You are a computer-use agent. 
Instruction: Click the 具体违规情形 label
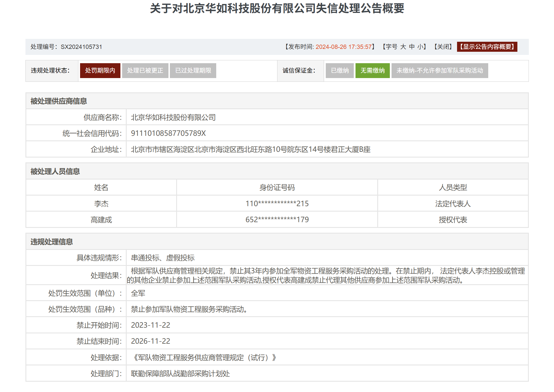[99, 258]
